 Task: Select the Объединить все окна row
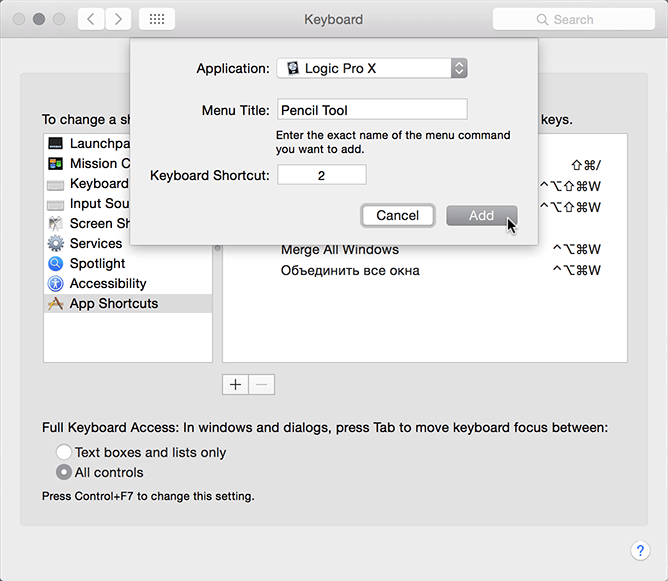pos(425,270)
